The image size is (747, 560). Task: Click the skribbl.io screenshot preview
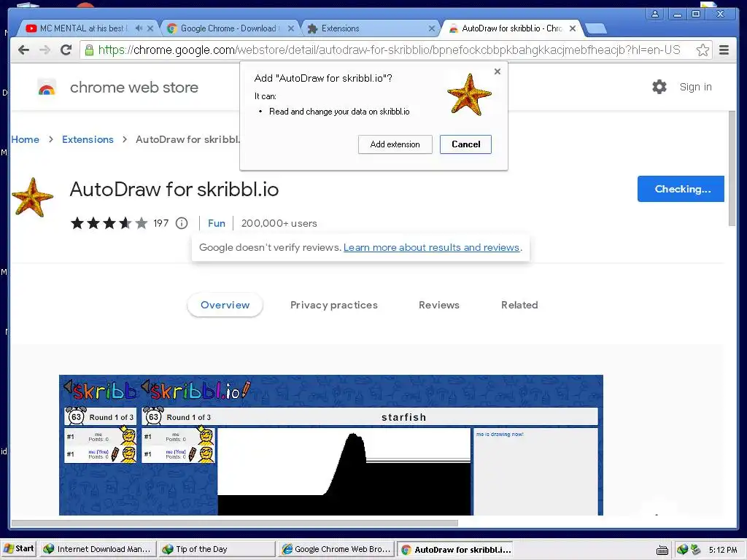(x=331, y=445)
